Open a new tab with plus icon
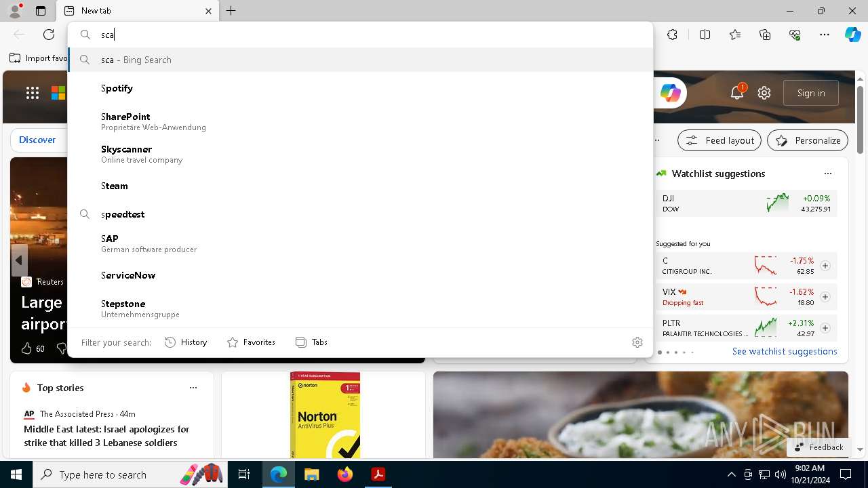Viewport: 868px width, 488px height. [231, 11]
